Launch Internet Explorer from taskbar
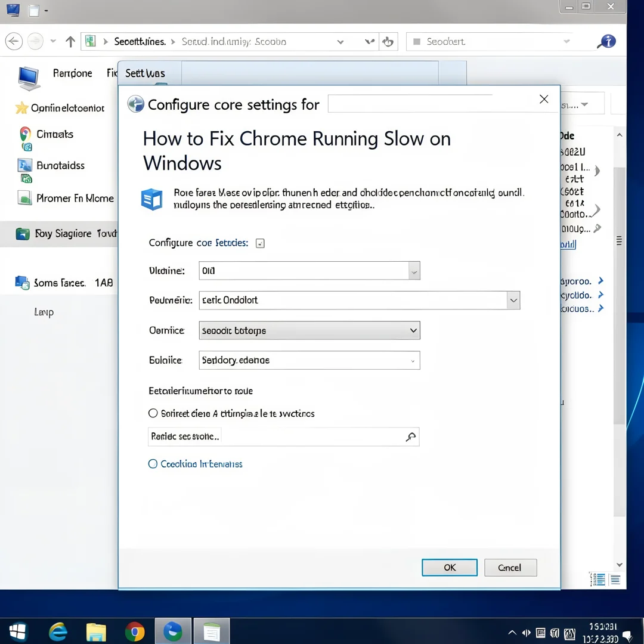 click(x=58, y=631)
